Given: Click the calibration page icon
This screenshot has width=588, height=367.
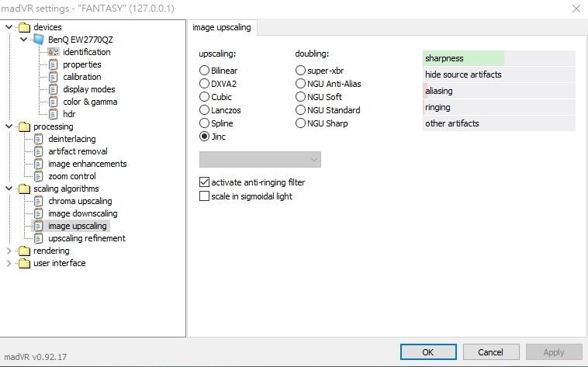Looking at the screenshot, I should click(54, 77).
